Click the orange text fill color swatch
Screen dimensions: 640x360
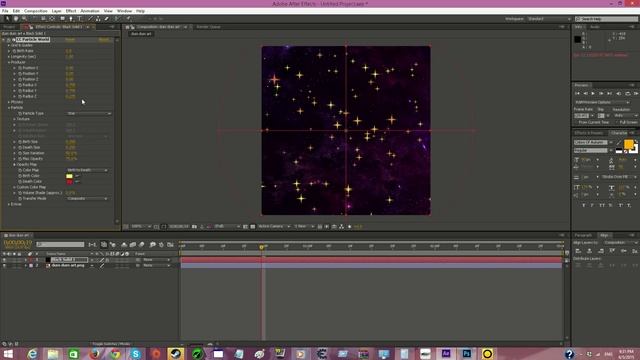point(629,144)
